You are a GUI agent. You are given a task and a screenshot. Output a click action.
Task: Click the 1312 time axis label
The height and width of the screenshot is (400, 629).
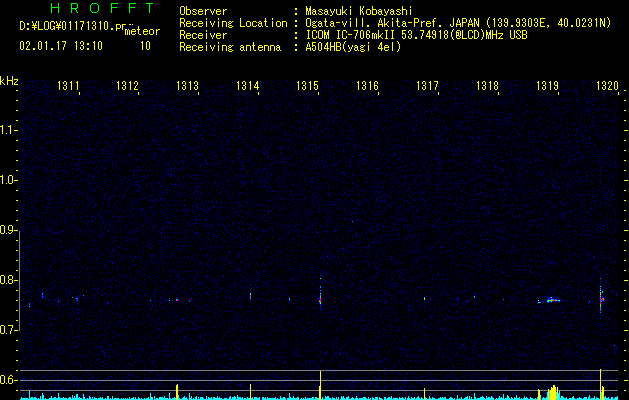(x=127, y=85)
